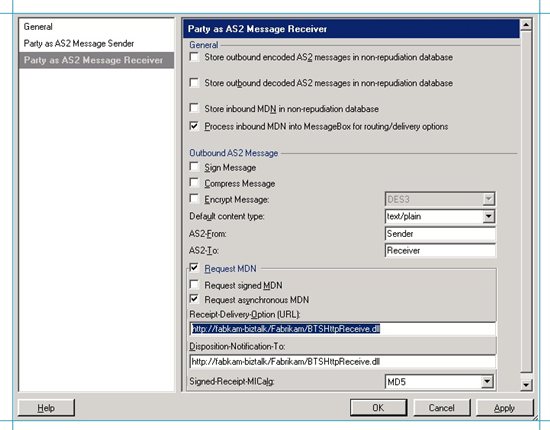Click the scrollbar up arrow
This screenshot has width=550, height=430.
tap(526, 25)
